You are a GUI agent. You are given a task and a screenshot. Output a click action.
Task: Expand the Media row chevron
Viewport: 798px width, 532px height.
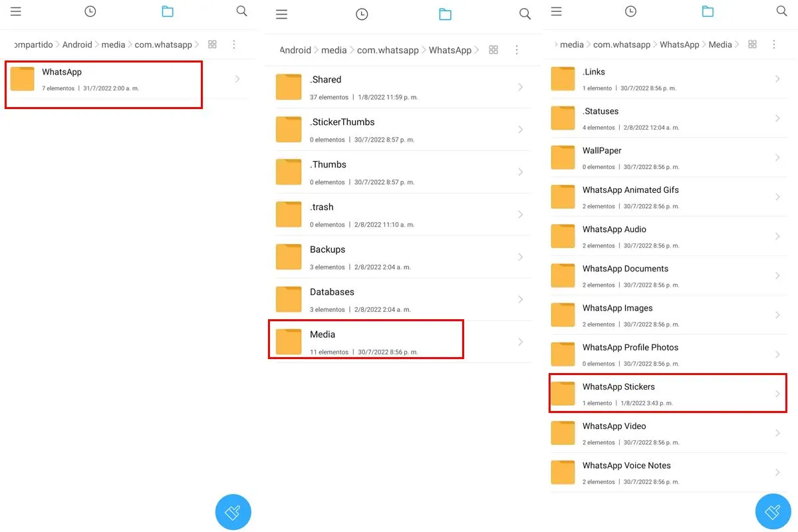click(521, 342)
